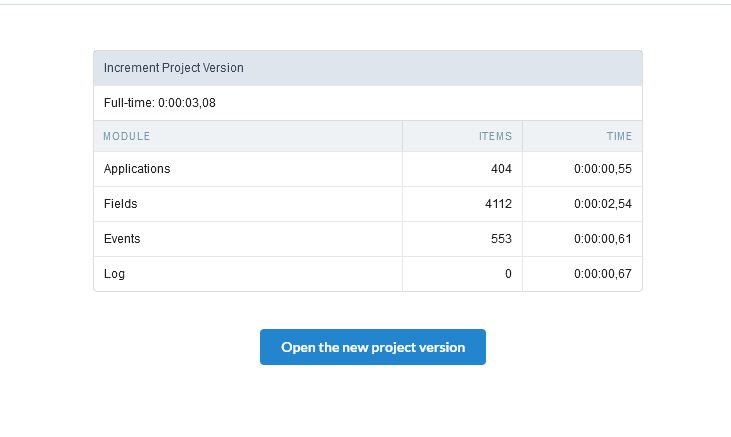Click the 4112 items value
This screenshot has width=731, height=437.
click(x=498, y=204)
